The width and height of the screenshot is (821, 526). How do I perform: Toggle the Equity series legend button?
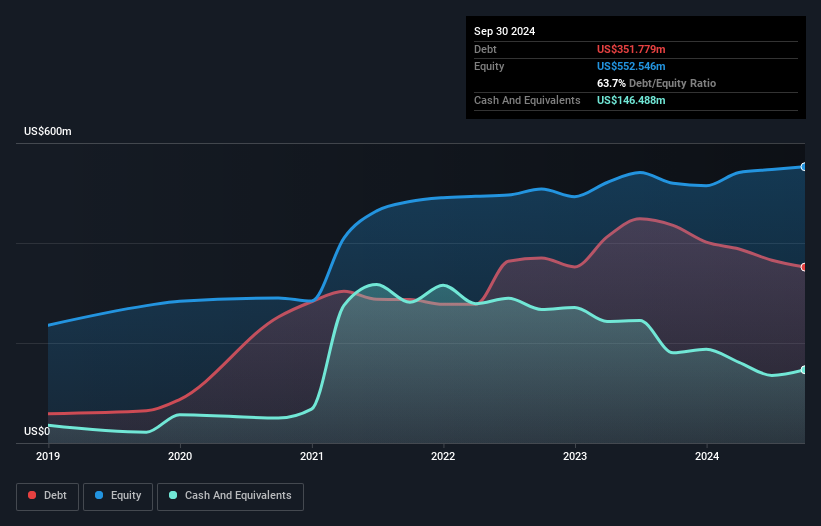coord(118,496)
